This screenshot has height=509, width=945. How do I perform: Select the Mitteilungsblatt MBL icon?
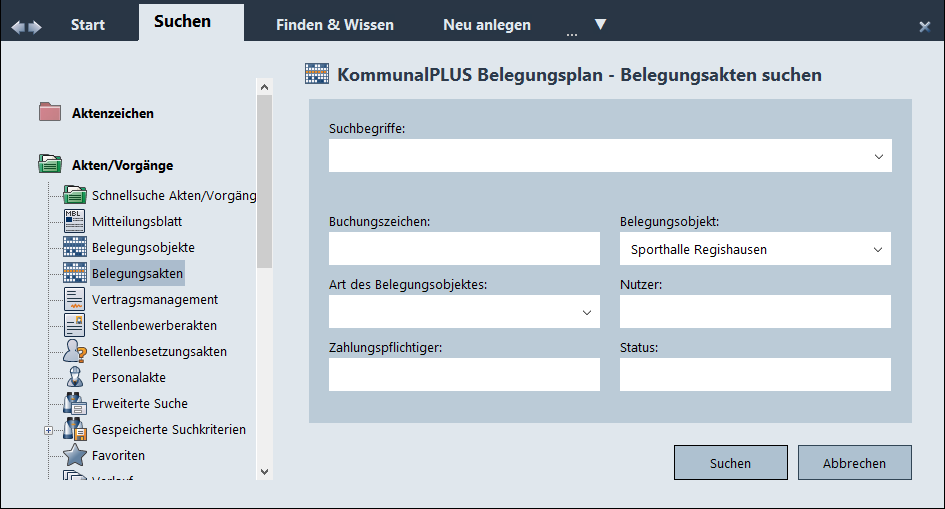click(x=75, y=221)
